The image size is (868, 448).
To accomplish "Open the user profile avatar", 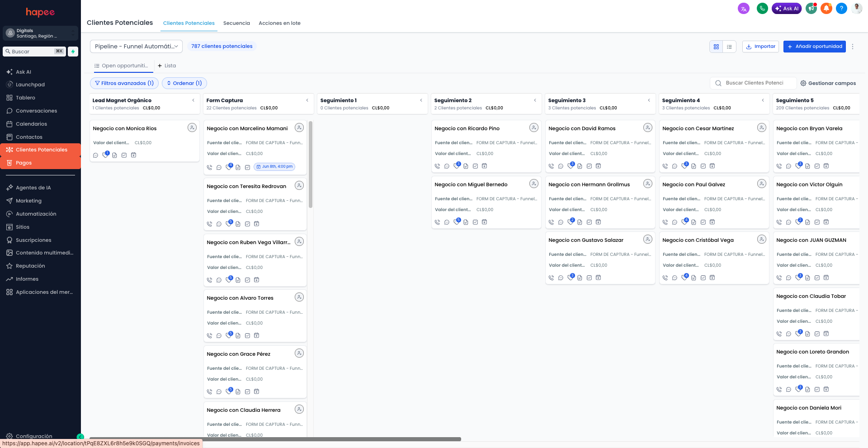I will 857,9.
